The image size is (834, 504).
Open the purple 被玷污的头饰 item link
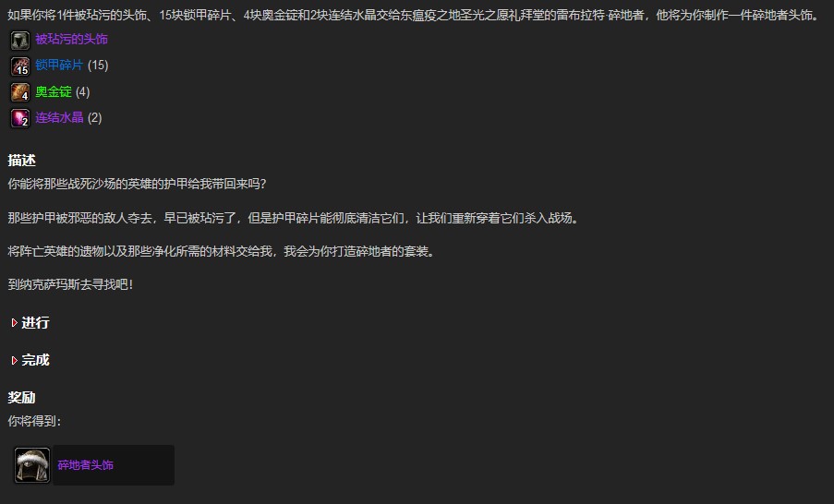click(71, 40)
